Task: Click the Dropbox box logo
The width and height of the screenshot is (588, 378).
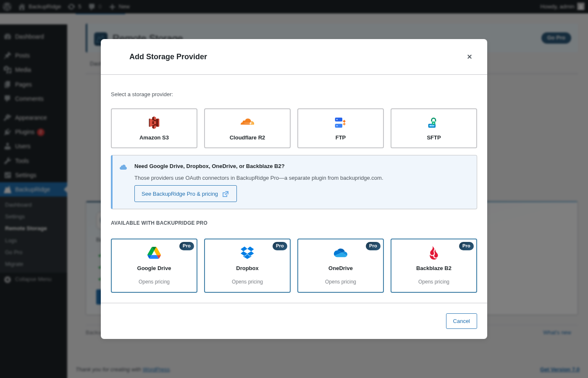Action: pyautogui.click(x=247, y=253)
